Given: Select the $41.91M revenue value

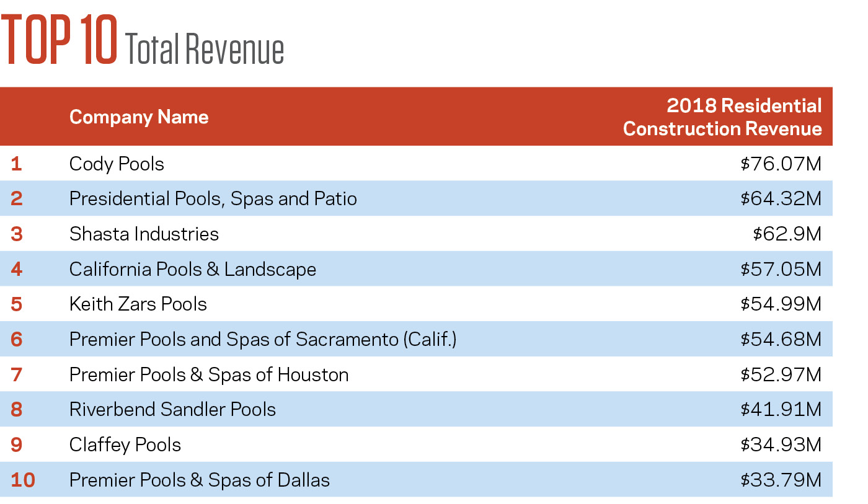Looking at the screenshot, I should coord(781,410).
